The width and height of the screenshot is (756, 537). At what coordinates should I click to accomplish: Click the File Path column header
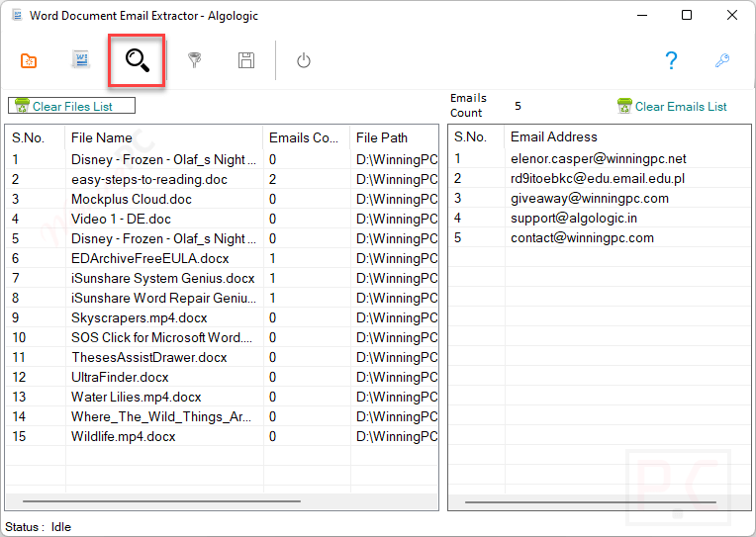click(x=395, y=137)
